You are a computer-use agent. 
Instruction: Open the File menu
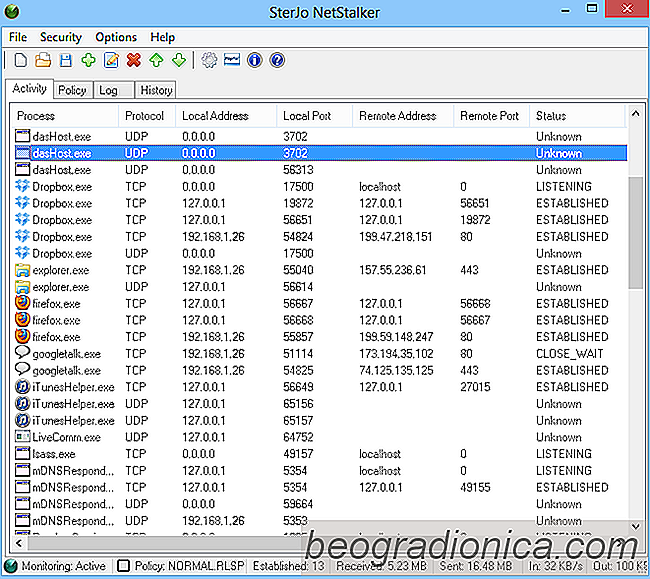pos(18,37)
